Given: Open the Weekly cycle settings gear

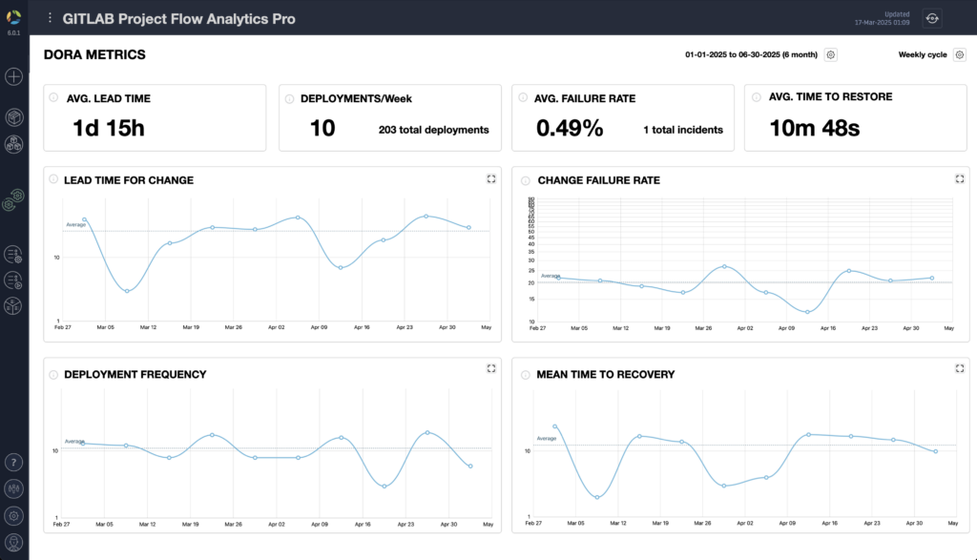Looking at the screenshot, I should point(960,55).
